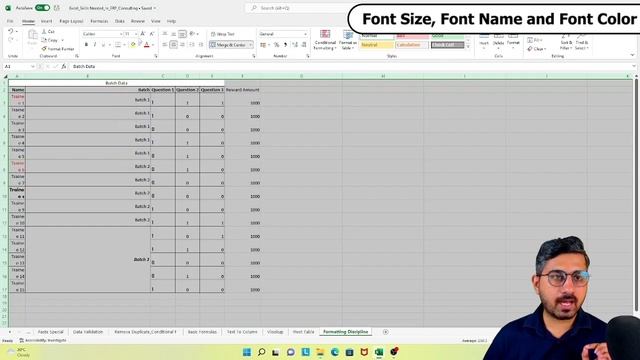The width and height of the screenshot is (640, 360).
Task: Toggle Center alignment icon
Action: [173, 44]
